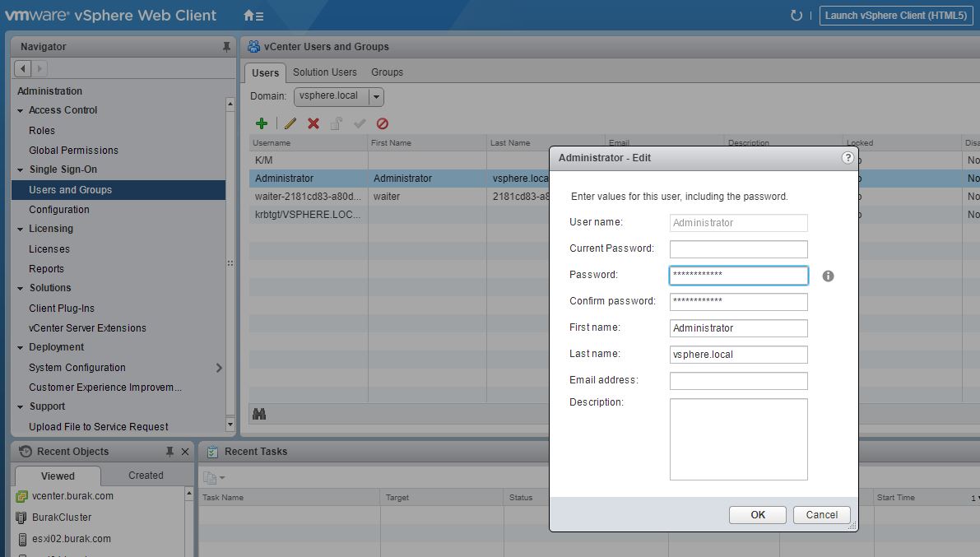Sort users by First Name column

tap(428, 143)
